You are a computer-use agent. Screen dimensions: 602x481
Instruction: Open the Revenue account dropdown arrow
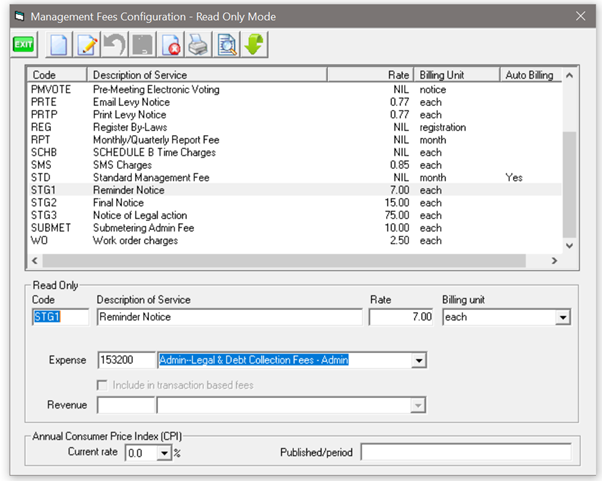pos(418,405)
